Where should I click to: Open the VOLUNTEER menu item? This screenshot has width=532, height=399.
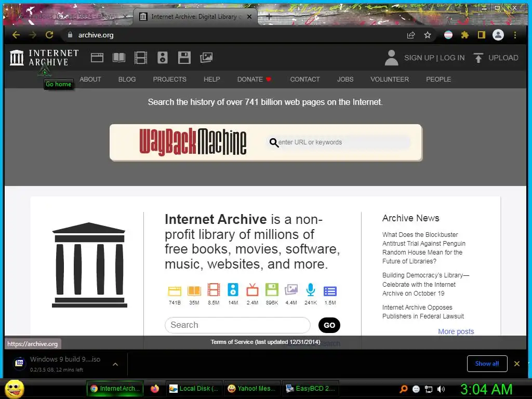click(390, 79)
